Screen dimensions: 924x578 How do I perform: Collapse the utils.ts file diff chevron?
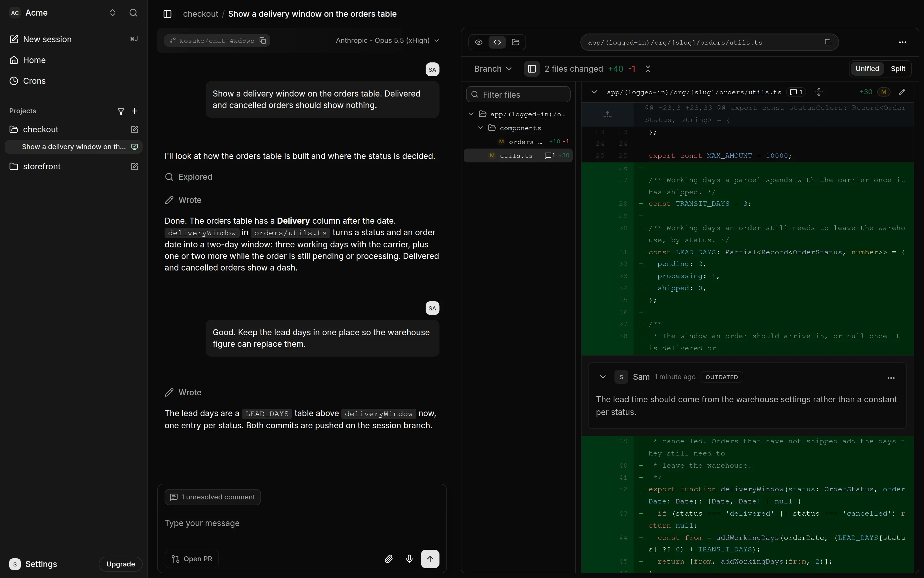594,92
